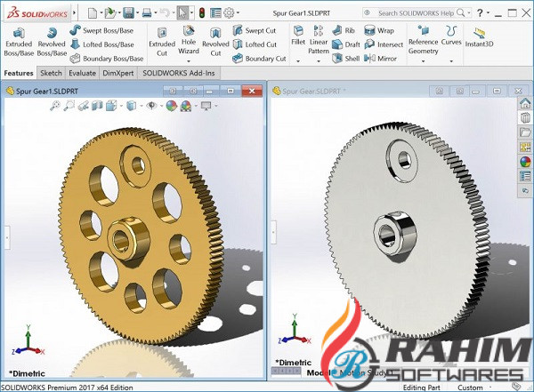This screenshot has width=534, height=392.
Task: Zoom to Fit in Spur Gear1 view
Action: click(x=55, y=106)
